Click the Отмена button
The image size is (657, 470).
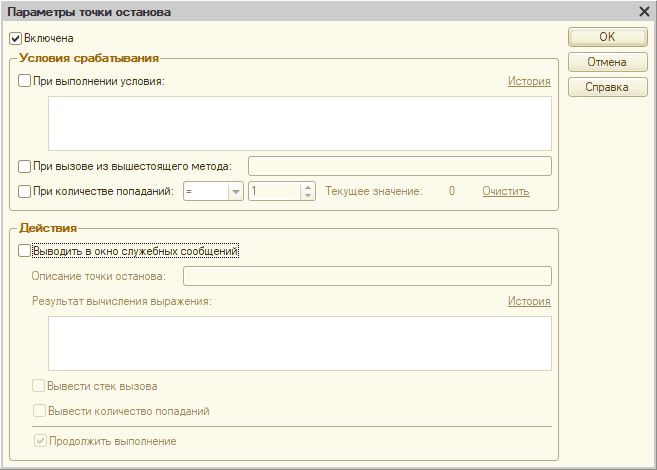point(607,62)
